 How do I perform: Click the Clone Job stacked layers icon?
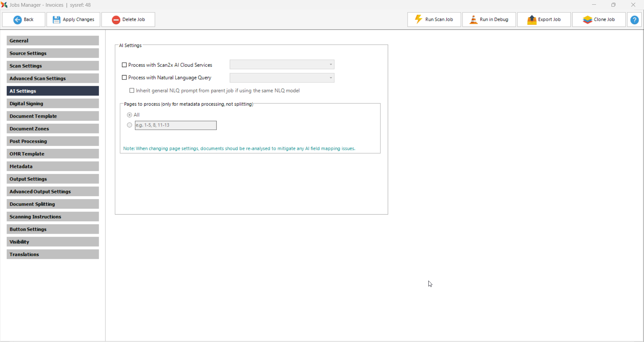pyautogui.click(x=587, y=20)
